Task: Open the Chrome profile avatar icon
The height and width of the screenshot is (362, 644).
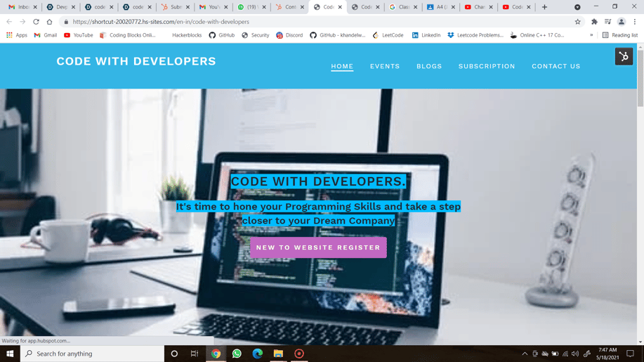Action: pos(622,22)
